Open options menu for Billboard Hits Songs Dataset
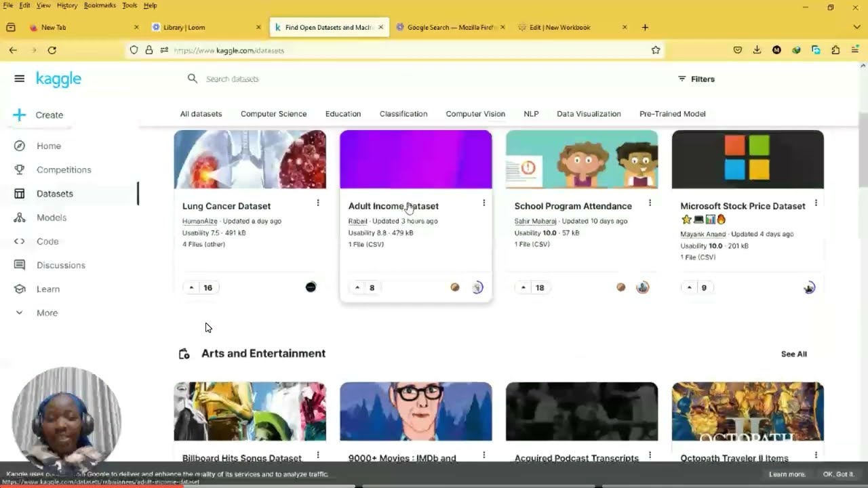868x488 pixels. coord(317,455)
